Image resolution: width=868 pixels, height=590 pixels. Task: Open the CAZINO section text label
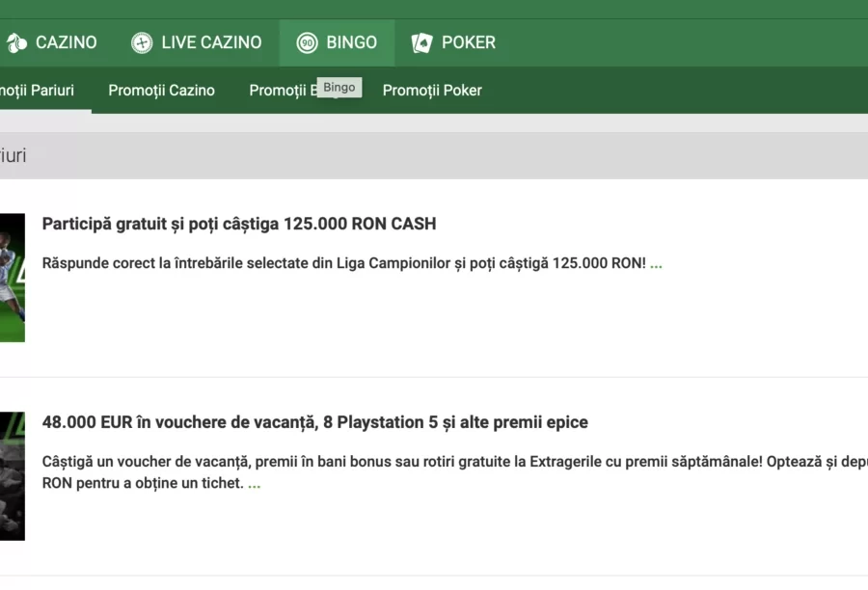pos(67,42)
